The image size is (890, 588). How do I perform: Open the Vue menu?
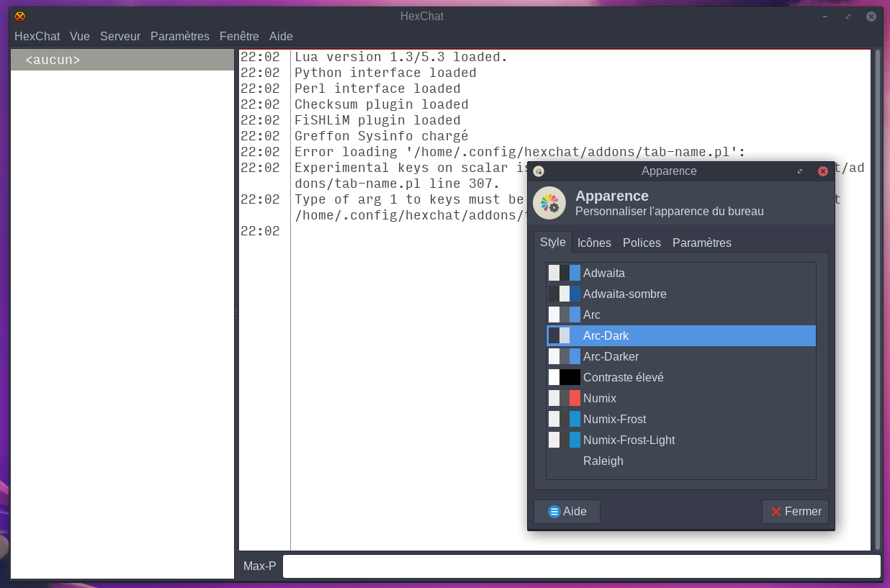(80, 36)
